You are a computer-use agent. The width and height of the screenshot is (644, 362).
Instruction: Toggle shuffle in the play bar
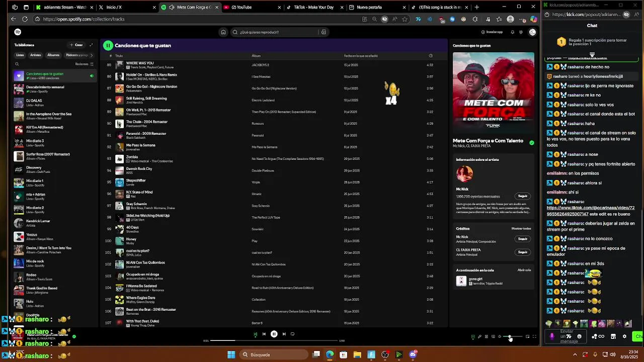(x=255, y=334)
